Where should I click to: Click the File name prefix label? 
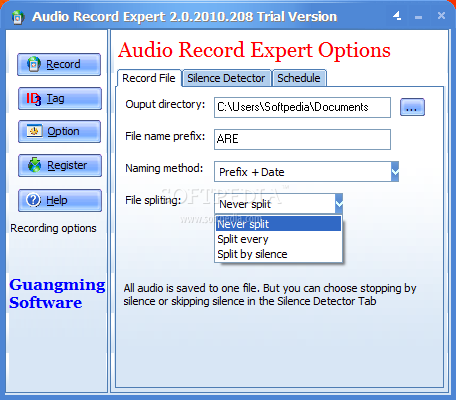pos(165,137)
